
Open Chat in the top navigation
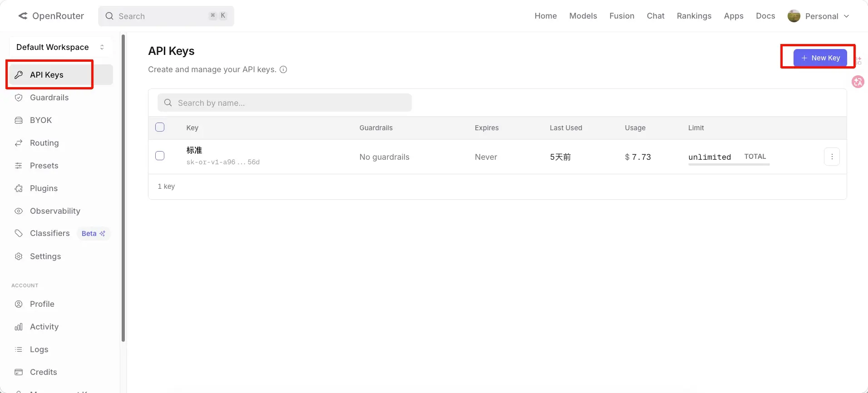tap(656, 16)
